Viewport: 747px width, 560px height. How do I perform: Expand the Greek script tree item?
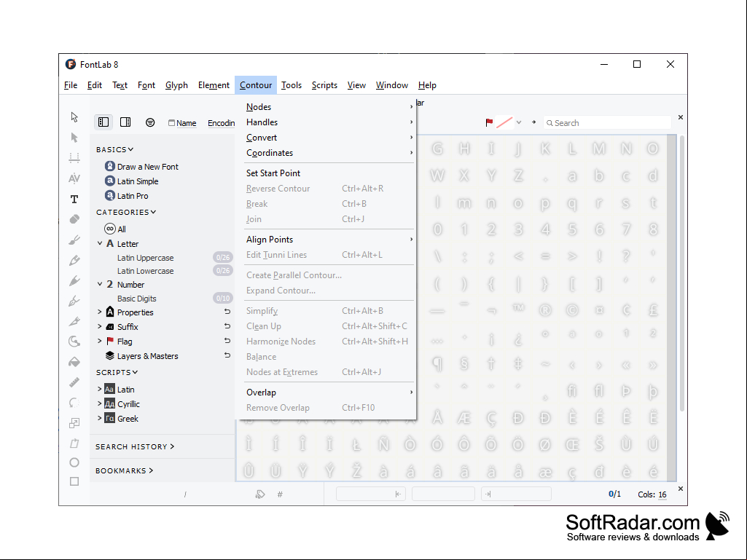(100, 418)
